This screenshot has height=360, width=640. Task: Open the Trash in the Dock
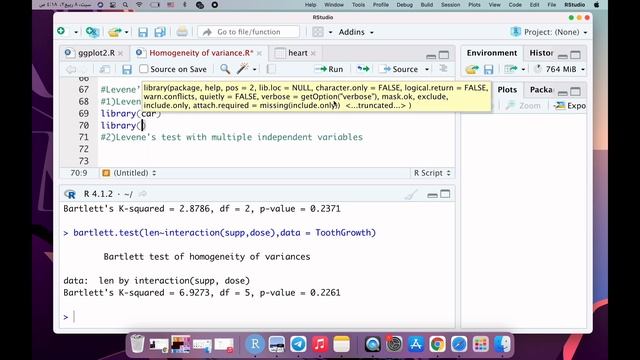(138, 344)
